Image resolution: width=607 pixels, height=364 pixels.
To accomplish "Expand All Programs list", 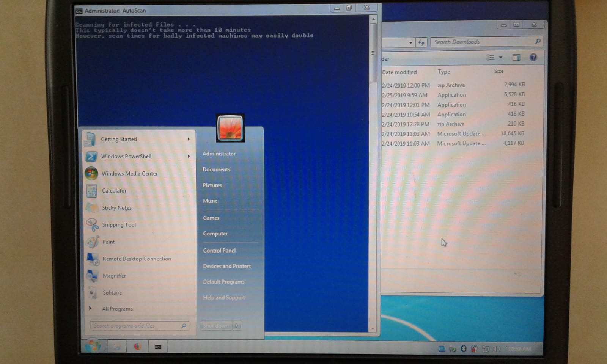I will 117,309.
